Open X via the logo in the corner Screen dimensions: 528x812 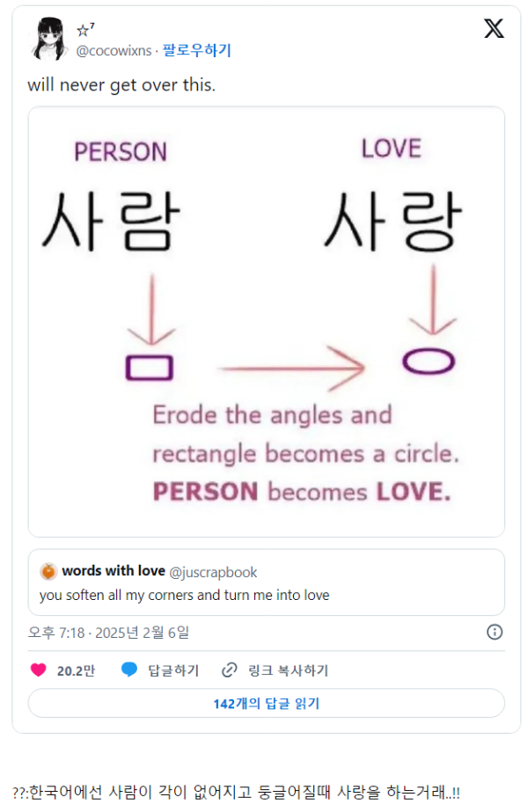(493, 29)
